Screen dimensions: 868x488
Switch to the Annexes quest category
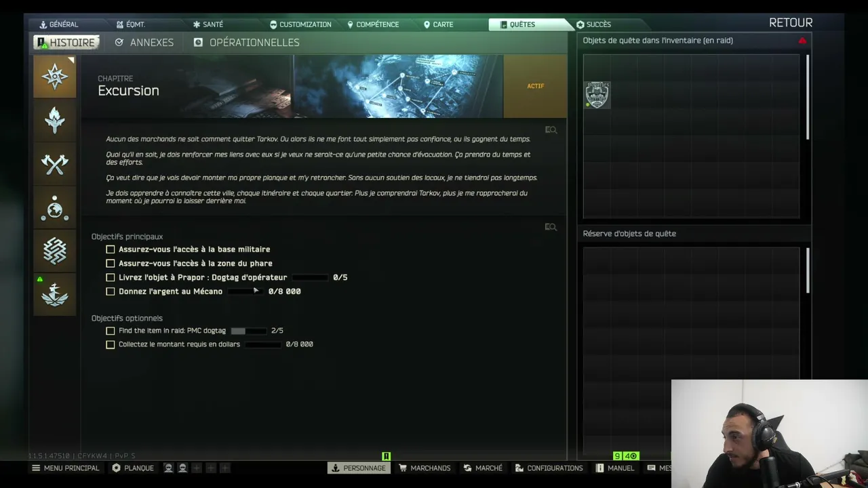coord(144,43)
